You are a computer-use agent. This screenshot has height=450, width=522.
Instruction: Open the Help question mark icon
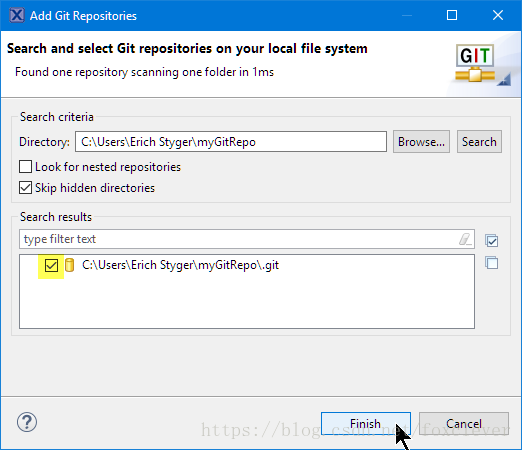(27, 422)
